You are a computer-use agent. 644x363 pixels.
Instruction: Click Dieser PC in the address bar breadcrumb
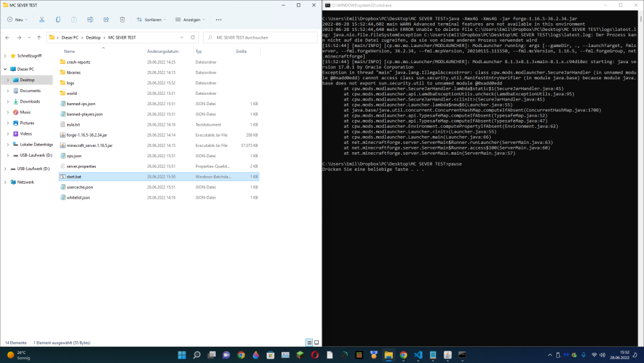click(70, 37)
